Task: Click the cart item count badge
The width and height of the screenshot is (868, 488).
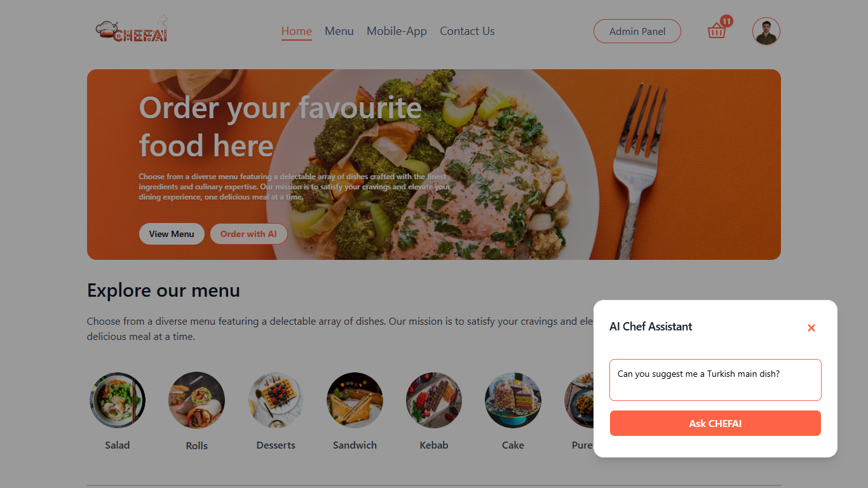Action: tap(727, 21)
